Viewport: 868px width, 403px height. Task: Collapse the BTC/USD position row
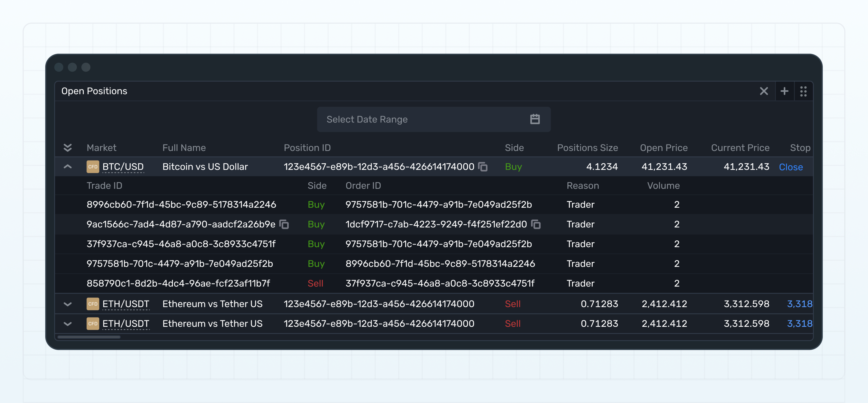[68, 167]
